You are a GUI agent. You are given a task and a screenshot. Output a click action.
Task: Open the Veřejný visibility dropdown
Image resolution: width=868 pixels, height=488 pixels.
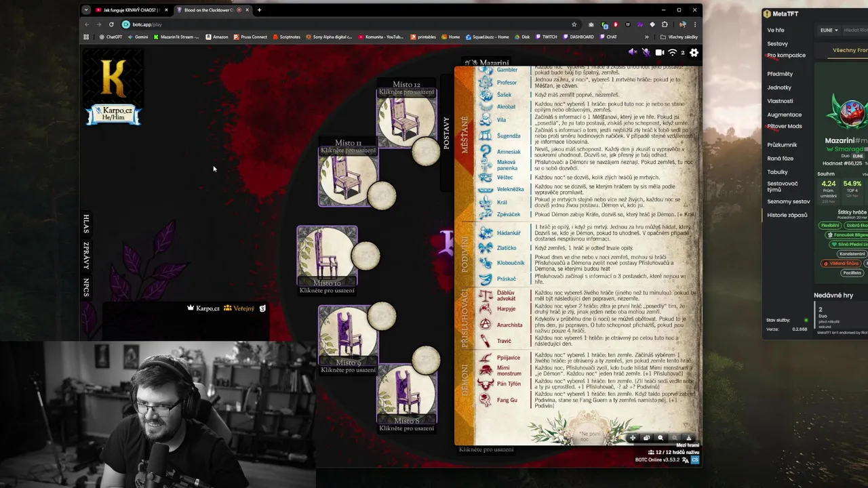[239, 308]
